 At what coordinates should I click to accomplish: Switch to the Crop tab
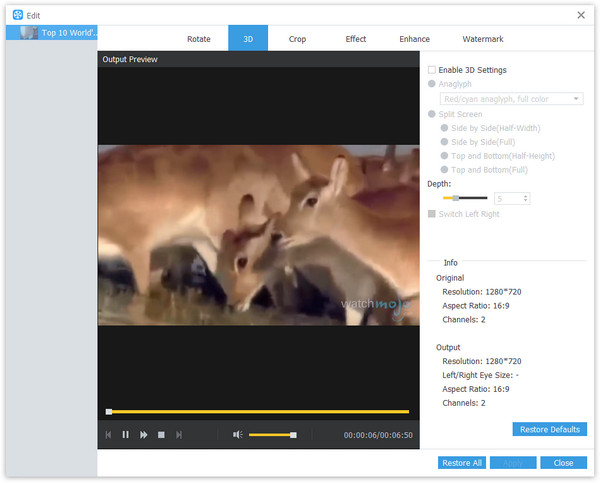coord(297,39)
